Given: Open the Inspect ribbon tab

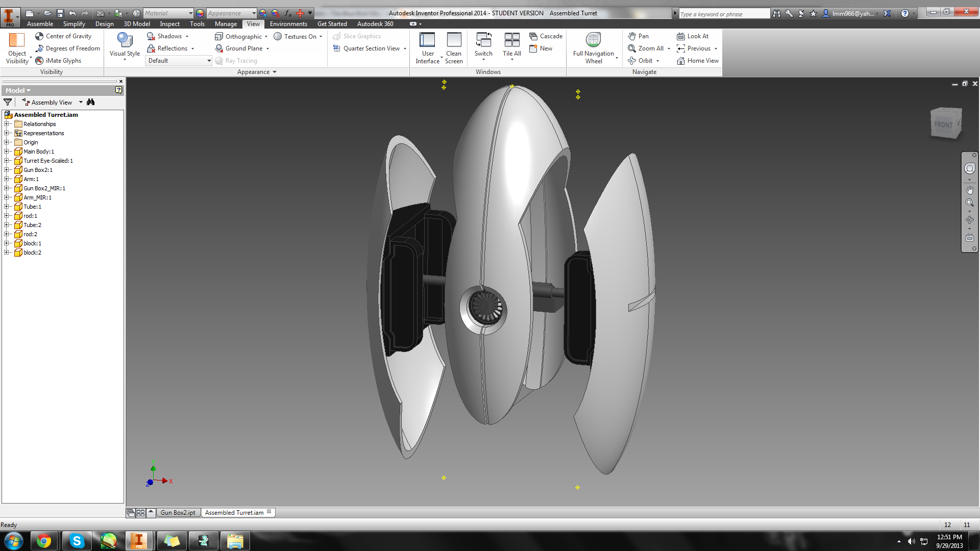Looking at the screenshot, I should click(x=169, y=24).
